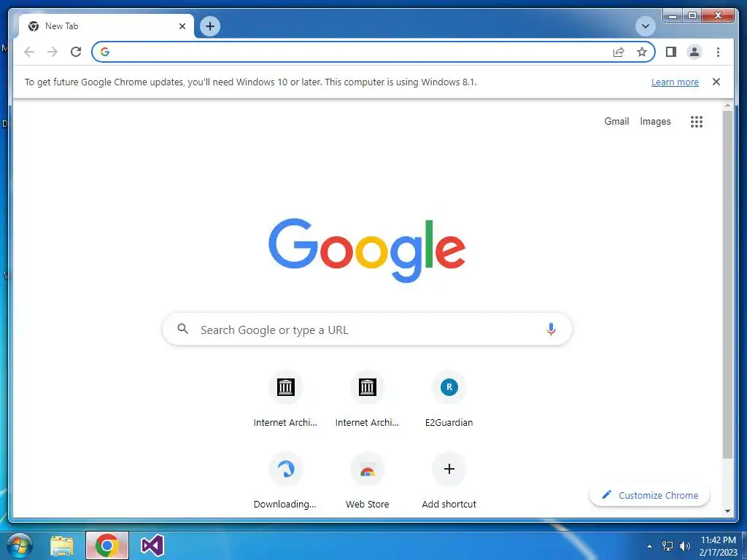Viewport: 747px width, 560px height.
Task: Reload the page with the refresh icon
Action: click(76, 52)
